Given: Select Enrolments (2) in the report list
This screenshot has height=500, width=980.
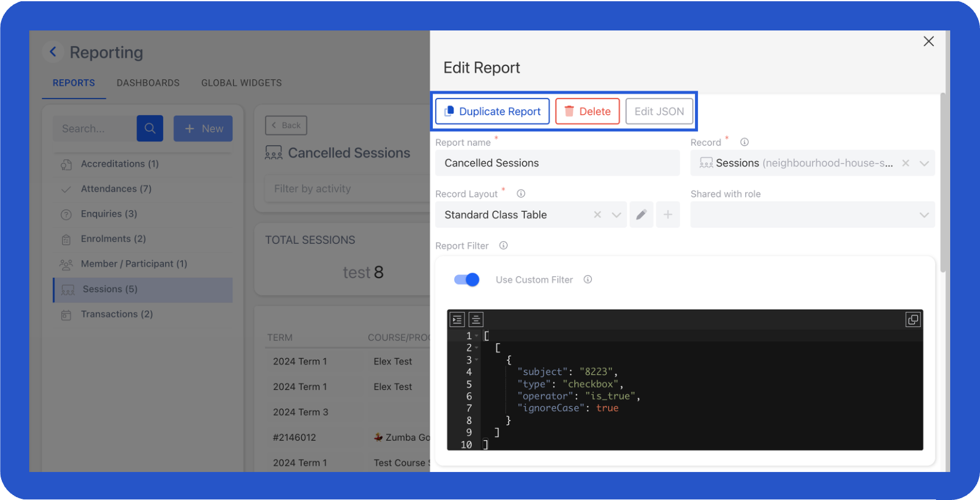Looking at the screenshot, I should pyautogui.click(x=143, y=239).
